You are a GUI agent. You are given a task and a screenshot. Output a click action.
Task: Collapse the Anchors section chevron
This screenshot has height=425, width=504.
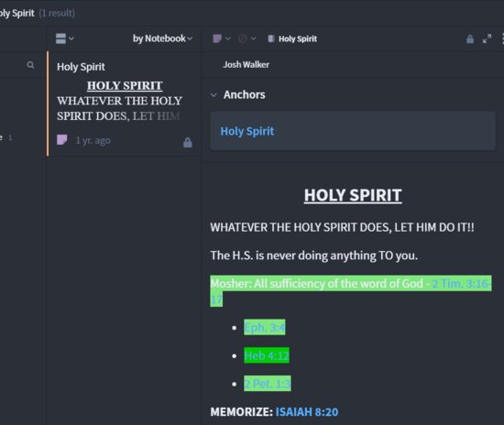(214, 95)
